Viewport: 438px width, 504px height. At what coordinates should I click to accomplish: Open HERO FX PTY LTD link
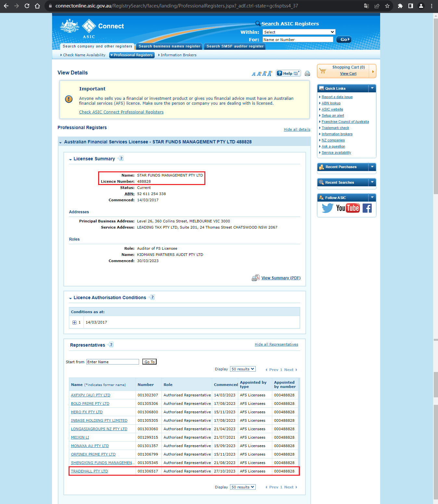click(87, 412)
